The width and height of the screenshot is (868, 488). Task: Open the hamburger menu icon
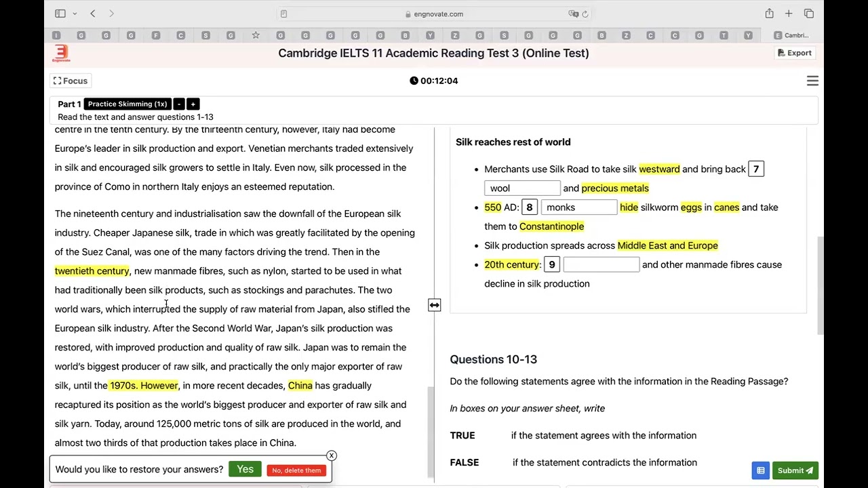coord(812,81)
